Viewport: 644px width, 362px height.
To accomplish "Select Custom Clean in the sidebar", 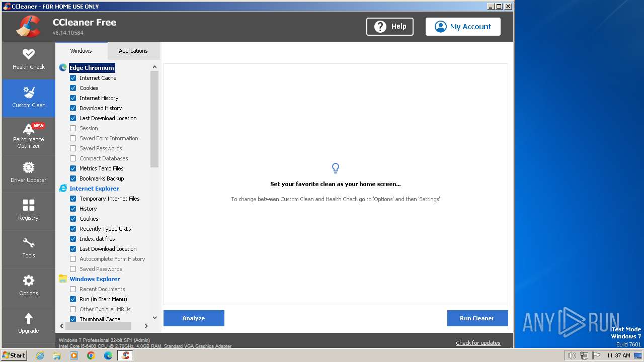I will (29, 98).
